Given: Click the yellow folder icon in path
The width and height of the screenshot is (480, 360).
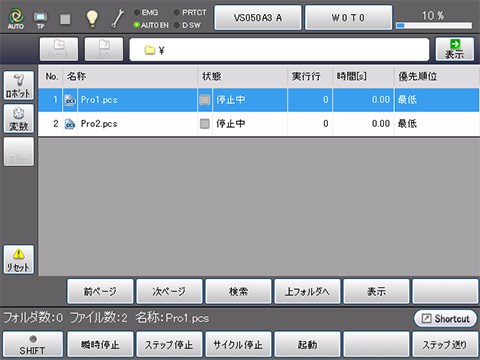Looking at the screenshot, I should pos(150,50).
